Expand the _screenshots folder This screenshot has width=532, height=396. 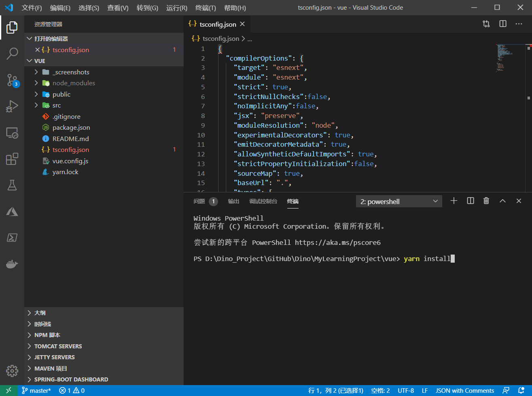pyautogui.click(x=104, y=72)
